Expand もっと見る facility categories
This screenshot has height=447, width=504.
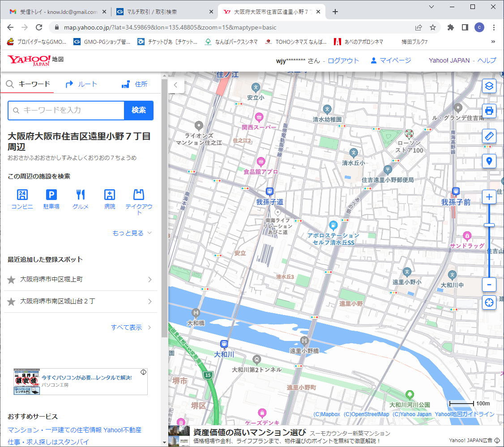tap(132, 233)
